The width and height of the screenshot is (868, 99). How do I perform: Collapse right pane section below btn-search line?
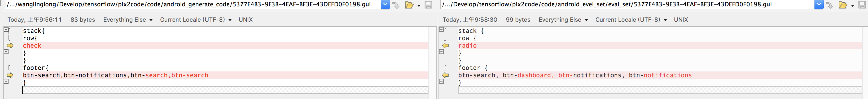tap(441, 81)
